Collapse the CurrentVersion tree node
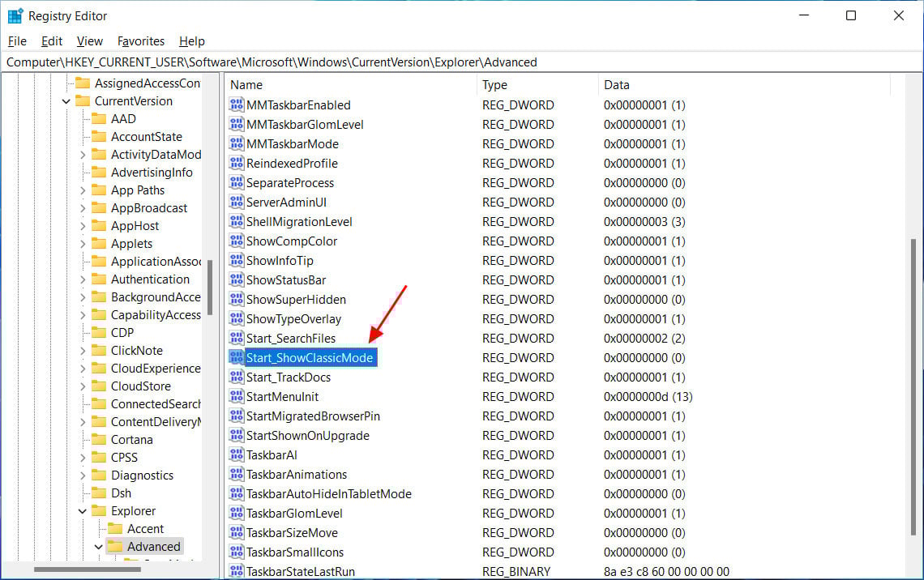 [x=66, y=101]
